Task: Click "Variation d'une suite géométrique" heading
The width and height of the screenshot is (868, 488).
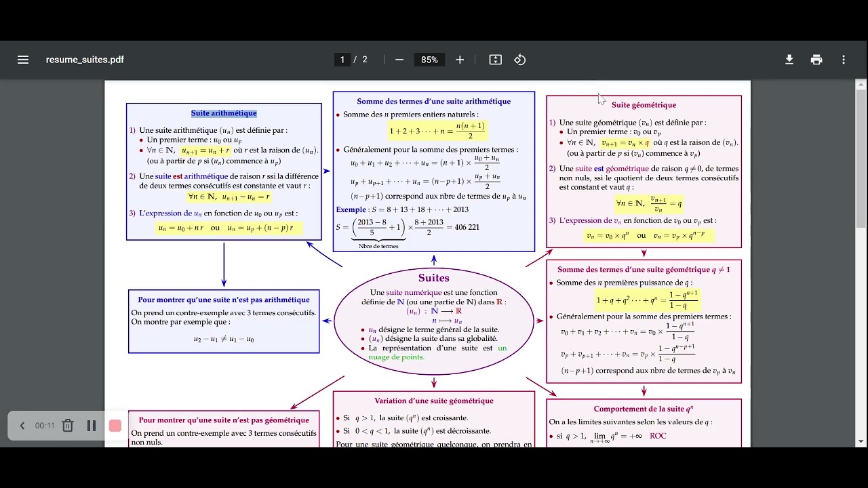Action: tap(434, 401)
